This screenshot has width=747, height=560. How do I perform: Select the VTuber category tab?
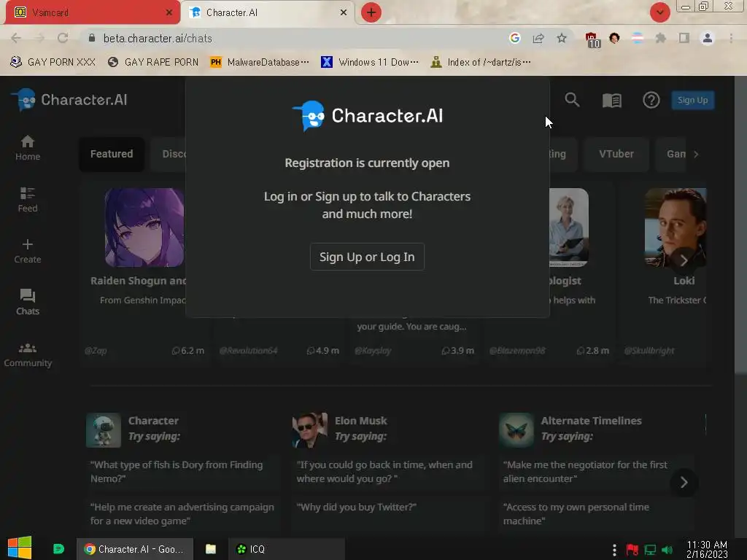pyautogui.click(x=616, y=154)
